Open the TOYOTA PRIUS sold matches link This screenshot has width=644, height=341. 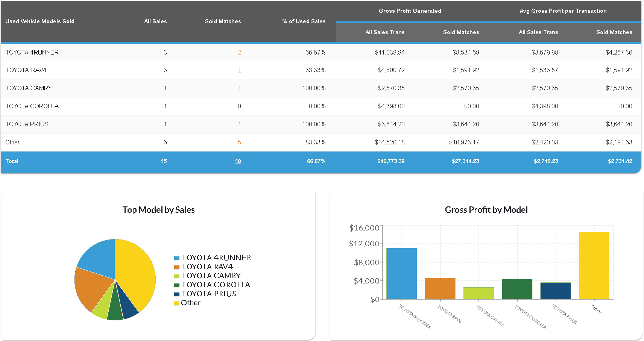coord(239,124)
